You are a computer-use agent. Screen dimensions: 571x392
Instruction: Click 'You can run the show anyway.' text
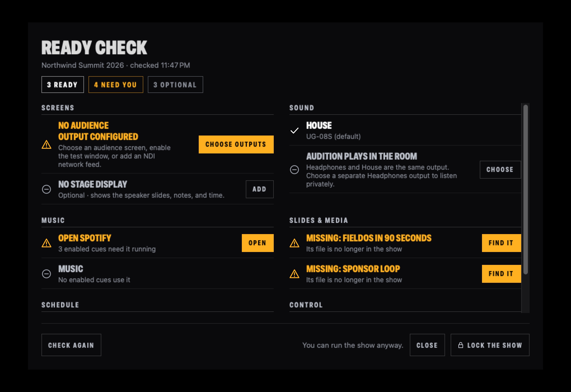353,345
